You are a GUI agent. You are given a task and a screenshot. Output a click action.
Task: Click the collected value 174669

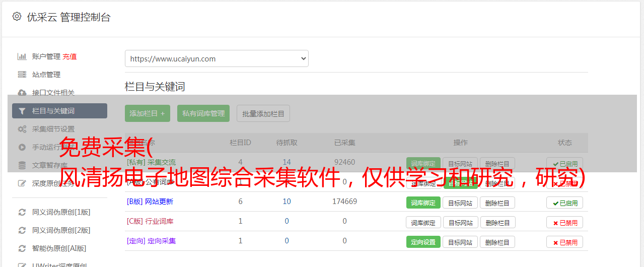(x=344, y=202)
